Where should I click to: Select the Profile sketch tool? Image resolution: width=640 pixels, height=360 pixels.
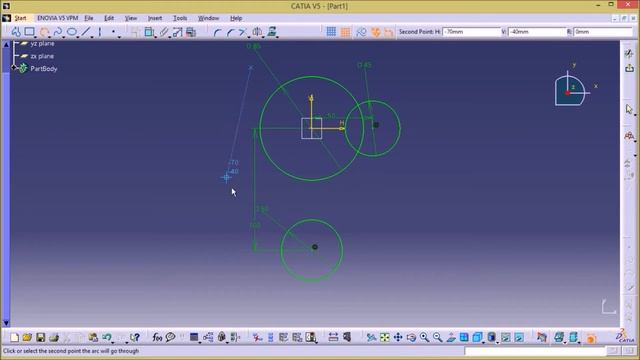point(16,32)
